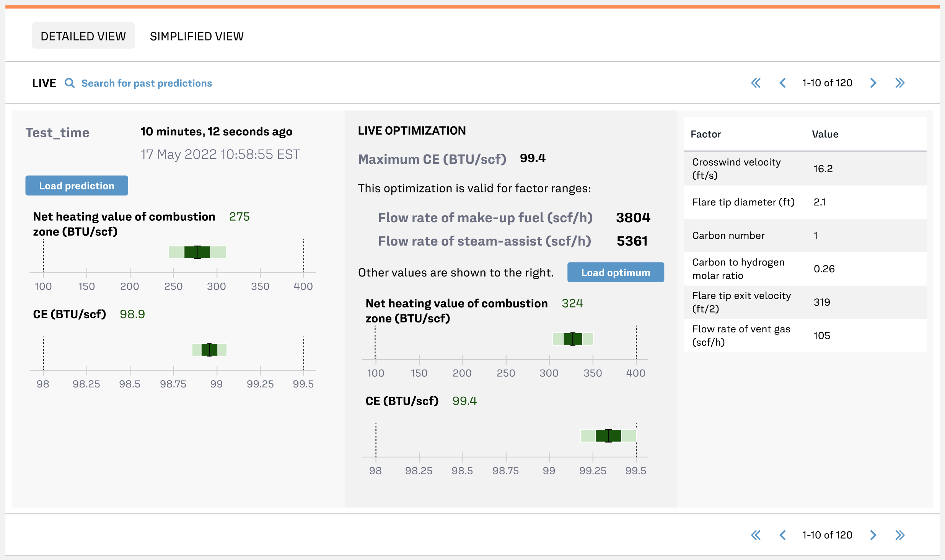Go to previous page with top left chevron
Screen dimensions: 945x560
tap(782, 83)
